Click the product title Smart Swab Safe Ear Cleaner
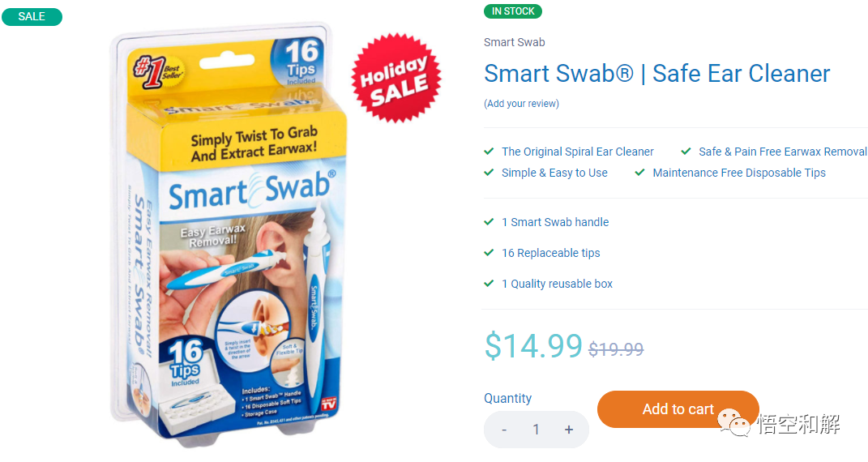The height and width of the screenshot is (462, 868). [657, 73]
